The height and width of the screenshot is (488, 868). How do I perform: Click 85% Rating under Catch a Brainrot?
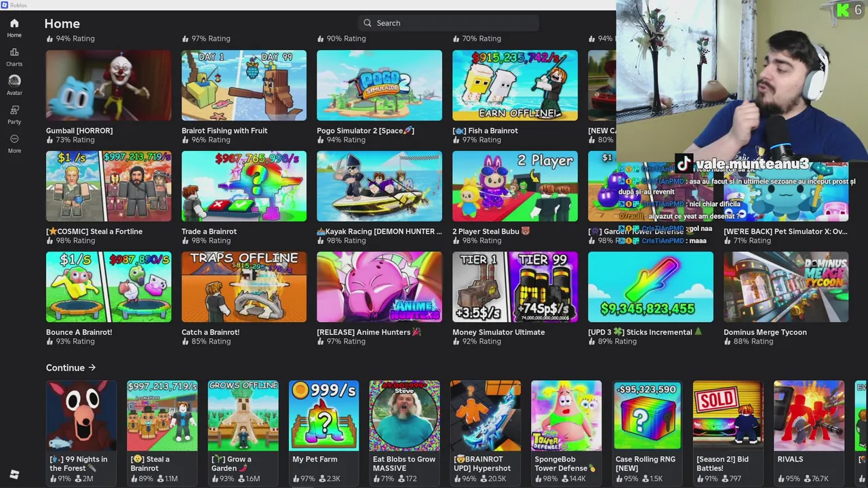pyautogui.click(x=206, y=341)
